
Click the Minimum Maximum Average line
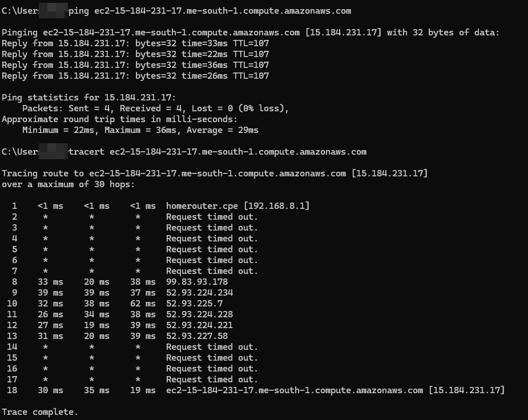click(140, 130)
